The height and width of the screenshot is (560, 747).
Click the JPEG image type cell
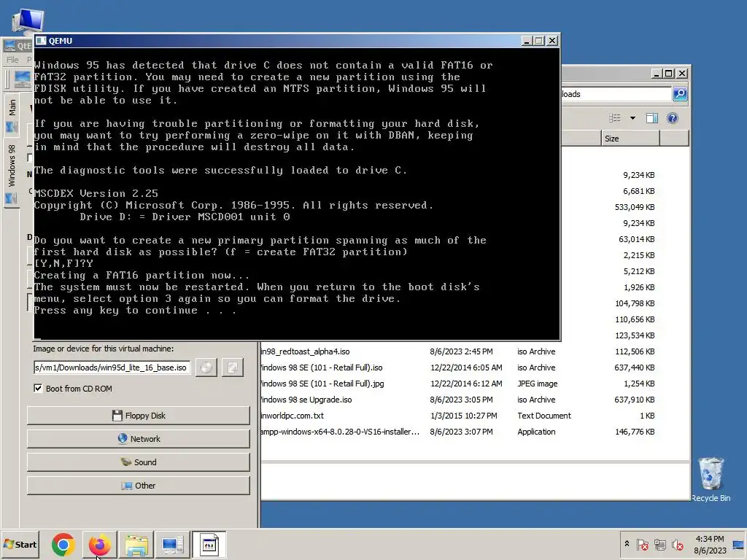pos(537,384)
